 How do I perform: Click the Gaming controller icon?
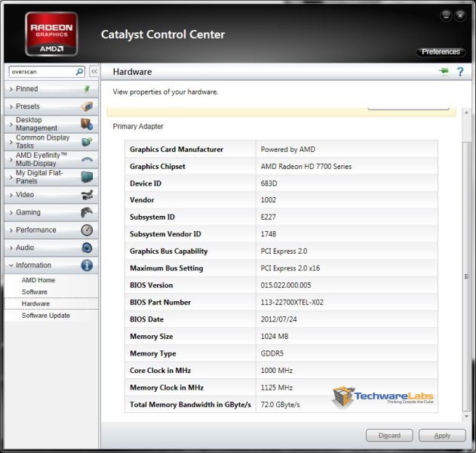click(x=87, y=212)
